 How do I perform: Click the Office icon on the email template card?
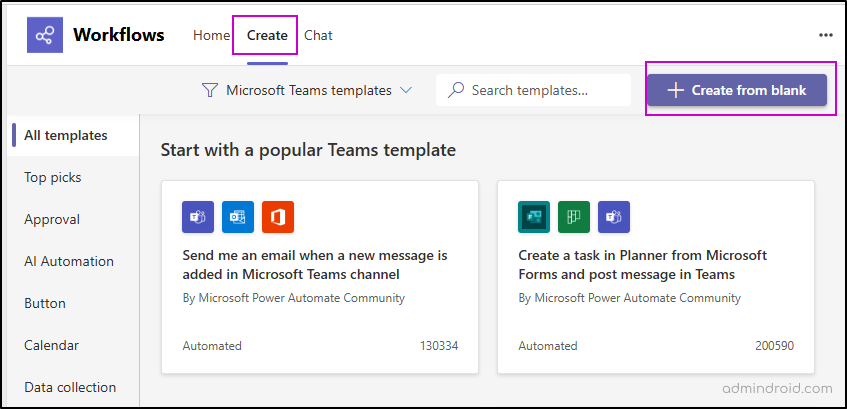278,217
